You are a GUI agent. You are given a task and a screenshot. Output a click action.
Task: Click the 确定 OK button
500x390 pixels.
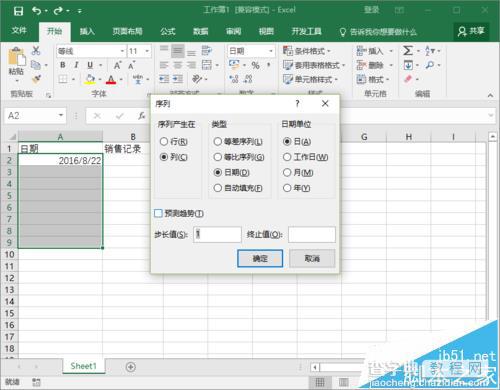click(x=260, y=258)
